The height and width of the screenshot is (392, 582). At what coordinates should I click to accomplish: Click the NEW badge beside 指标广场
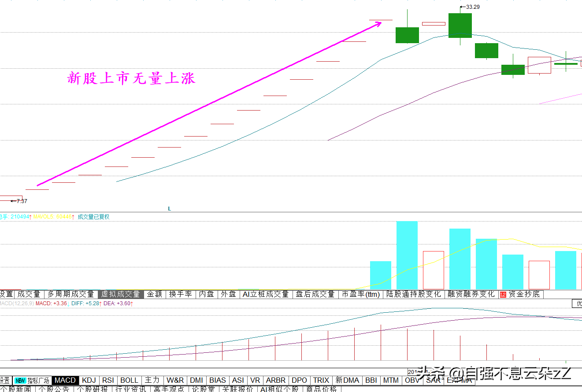[x=20, y=381]
